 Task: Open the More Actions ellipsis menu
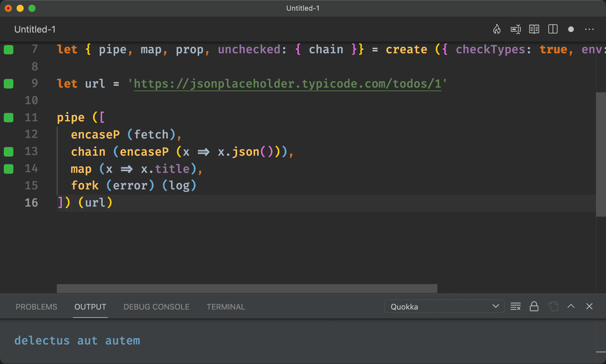(589, 29)
